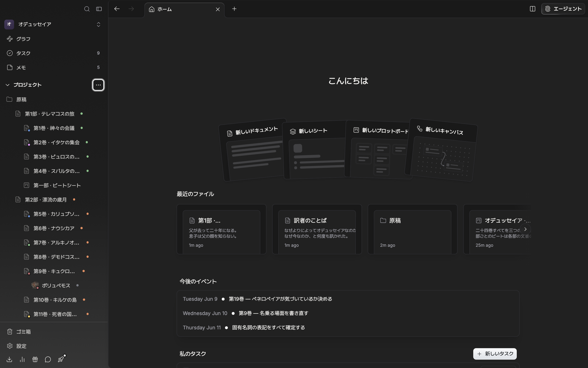Click gray status dot beside ポリュペモス
588x368 pixels.
78,285
